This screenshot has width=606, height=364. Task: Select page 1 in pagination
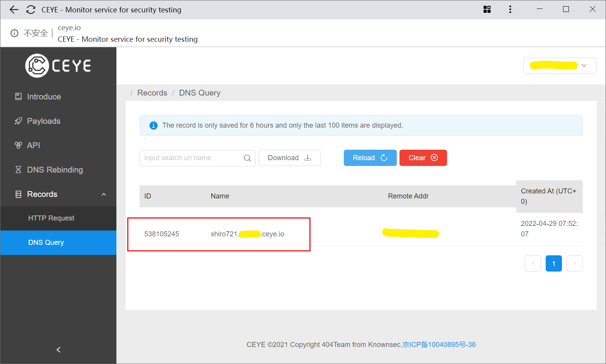554,263
